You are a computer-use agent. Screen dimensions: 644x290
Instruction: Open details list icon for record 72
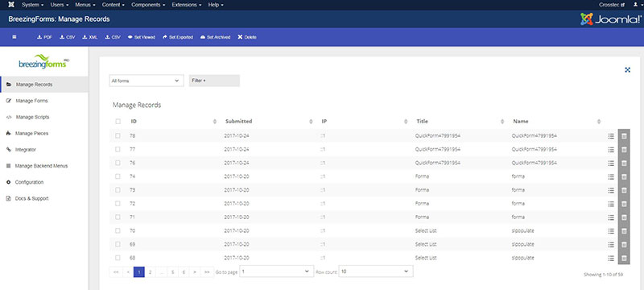pyautogui.click(x=611, y=204)
